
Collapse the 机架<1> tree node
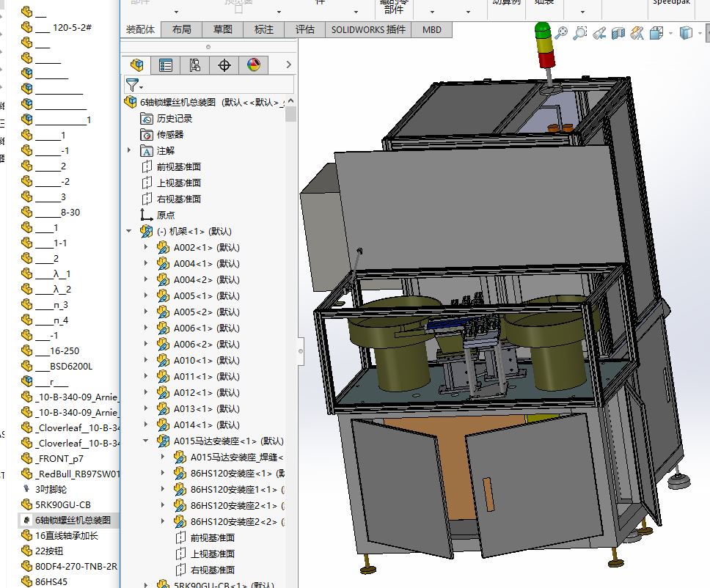[130, 231]
